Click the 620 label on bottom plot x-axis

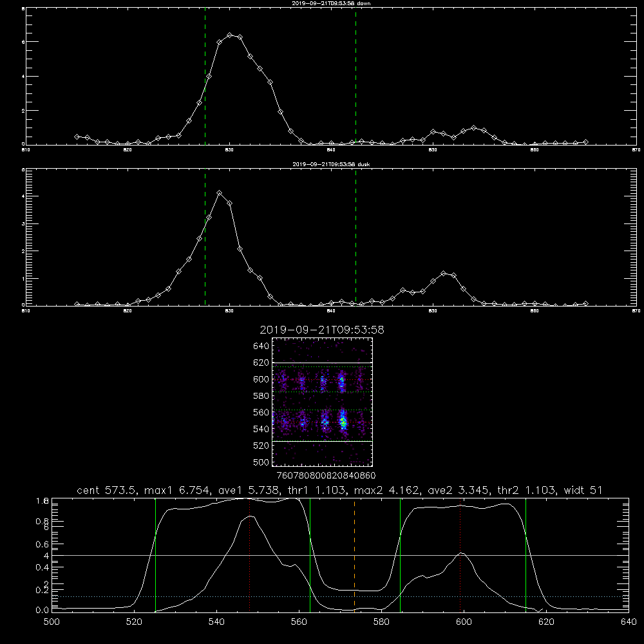coord(546,621)
